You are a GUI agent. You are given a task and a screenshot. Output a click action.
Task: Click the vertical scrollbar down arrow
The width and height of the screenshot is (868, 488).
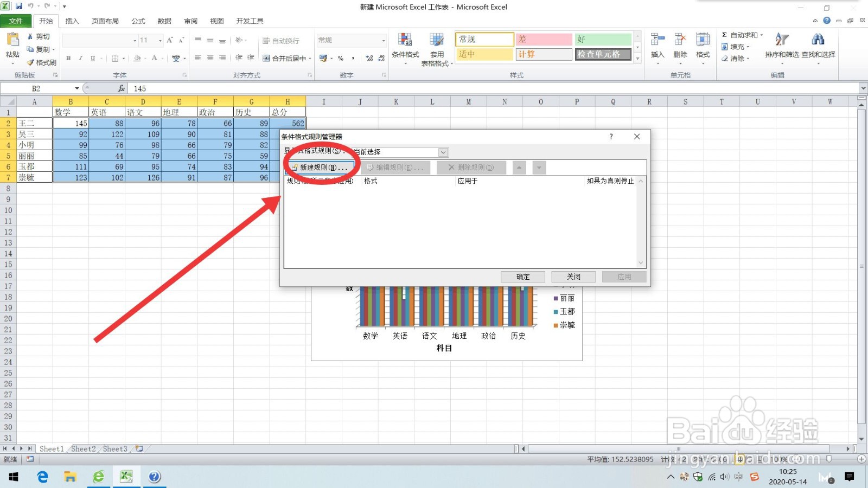tap(861, 439)
